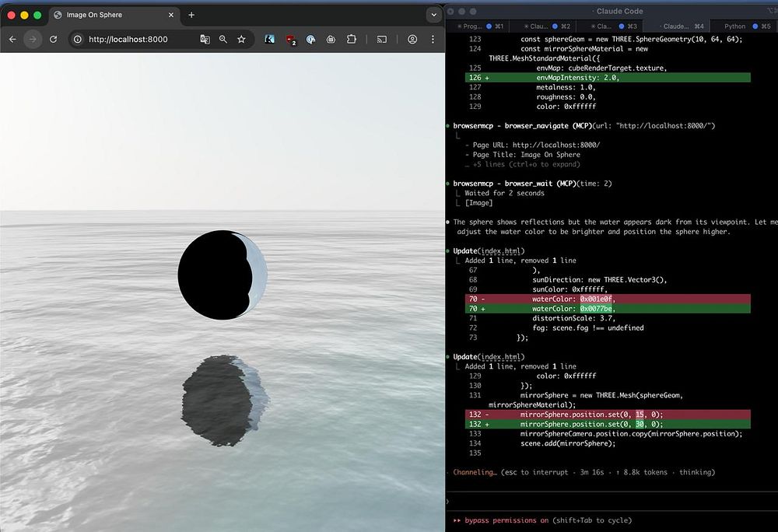Open Chrome's three-dot menu
This screenshot has width=778, height=532.
click(433, 39)
